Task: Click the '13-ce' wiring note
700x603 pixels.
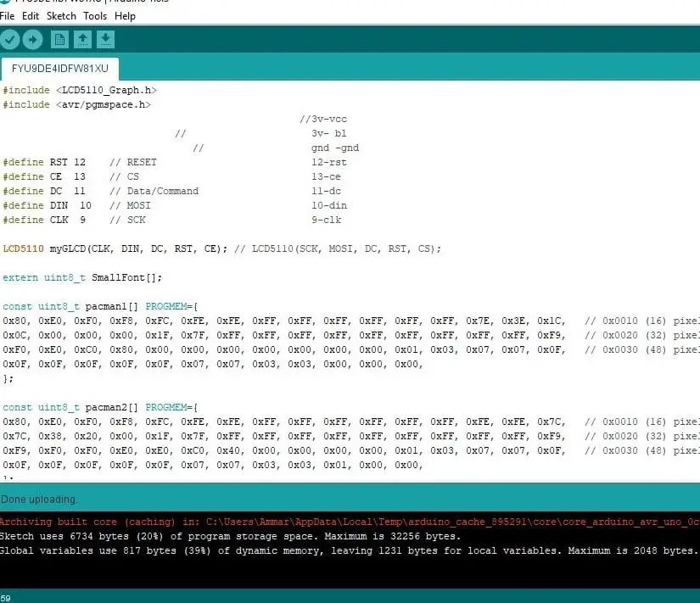Action: (x=326, y=176)
